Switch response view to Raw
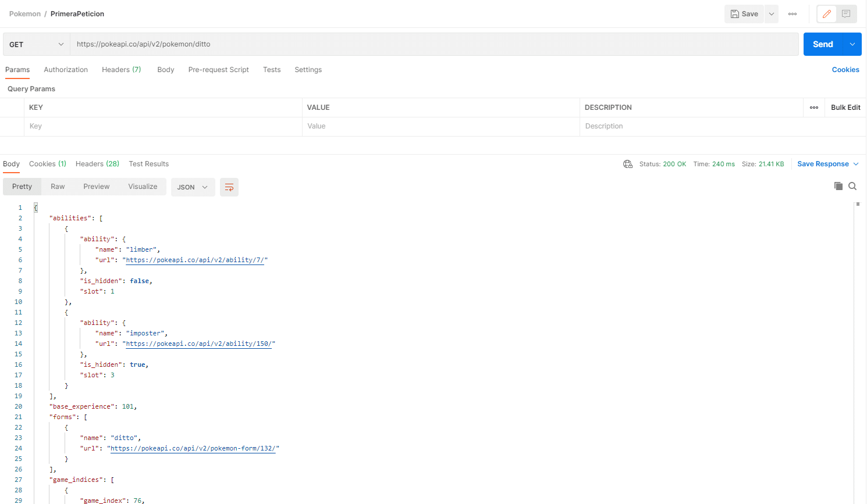 click(x=58, y=187)
